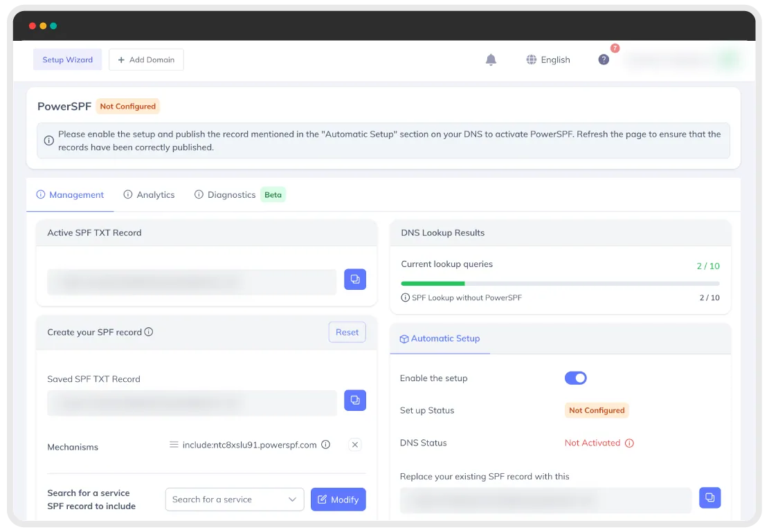
Task: Click the DNS Status Not Activated info icon
Action: pos(629,443)
